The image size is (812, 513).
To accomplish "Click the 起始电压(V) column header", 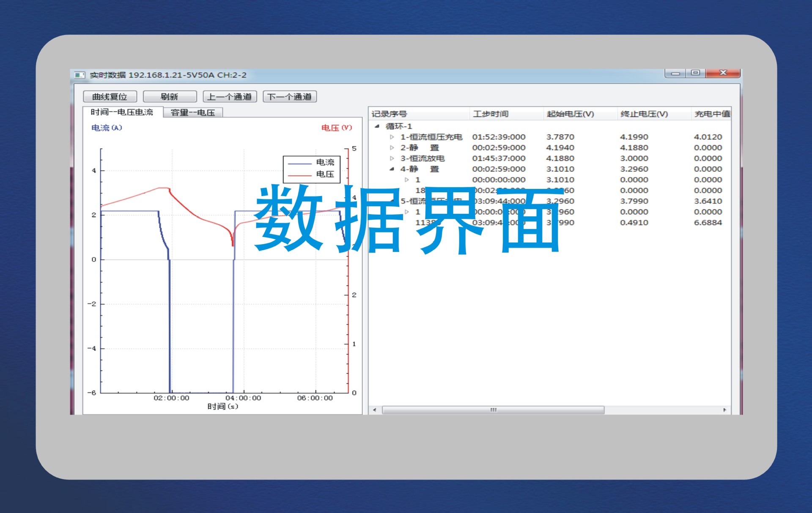I will [570, 114].
